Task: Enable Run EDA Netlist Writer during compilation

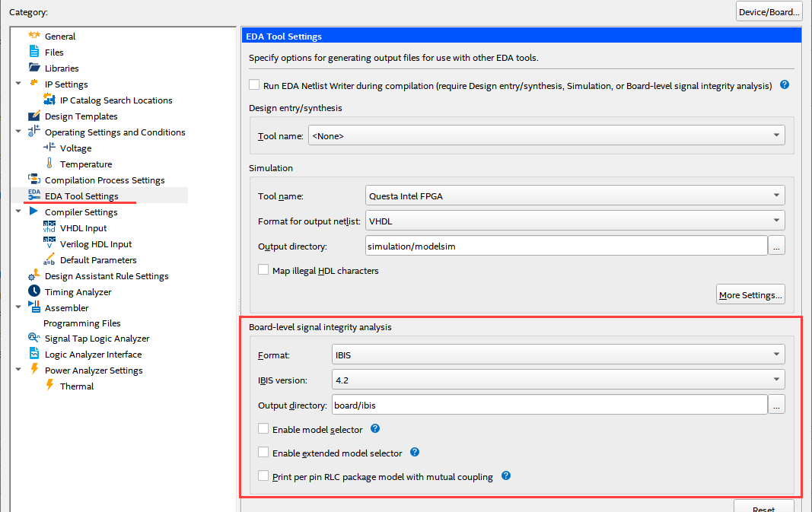Action: pyautogui.click(x=254, y=84)
